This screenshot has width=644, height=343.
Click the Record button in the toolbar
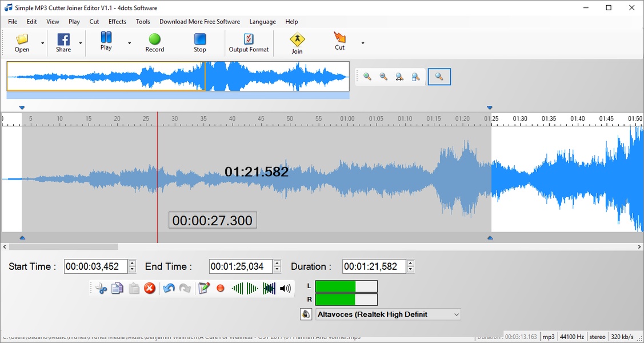point(154,43)
